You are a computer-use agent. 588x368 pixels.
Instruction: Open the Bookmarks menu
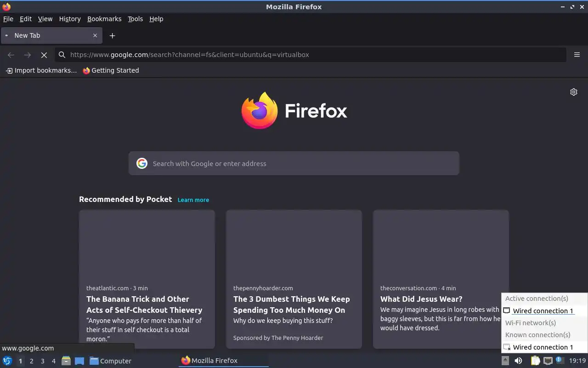tap(104, 19)
